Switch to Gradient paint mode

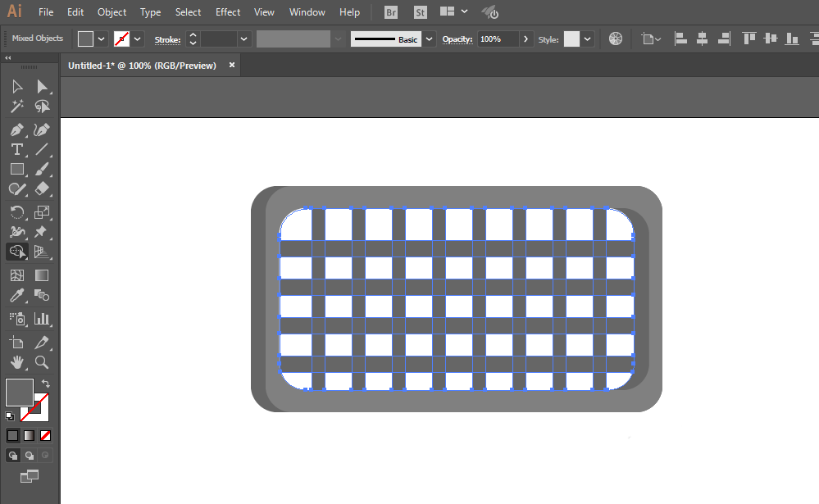point(30,436)
